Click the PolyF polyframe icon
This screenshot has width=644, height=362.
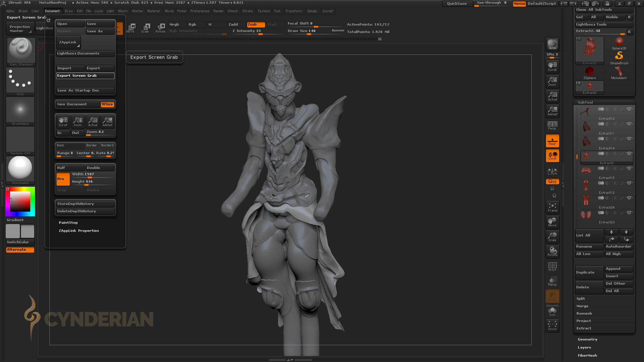(x=552, y=267)
